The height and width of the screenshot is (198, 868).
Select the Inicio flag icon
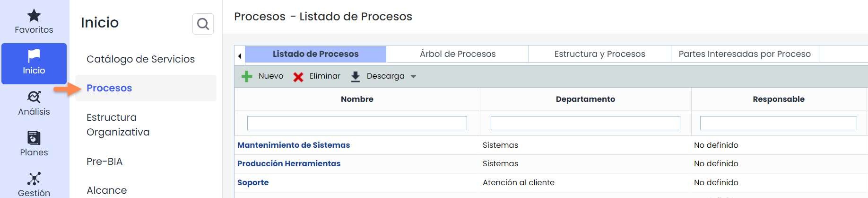pyautogui.click(x=34, y=56)
